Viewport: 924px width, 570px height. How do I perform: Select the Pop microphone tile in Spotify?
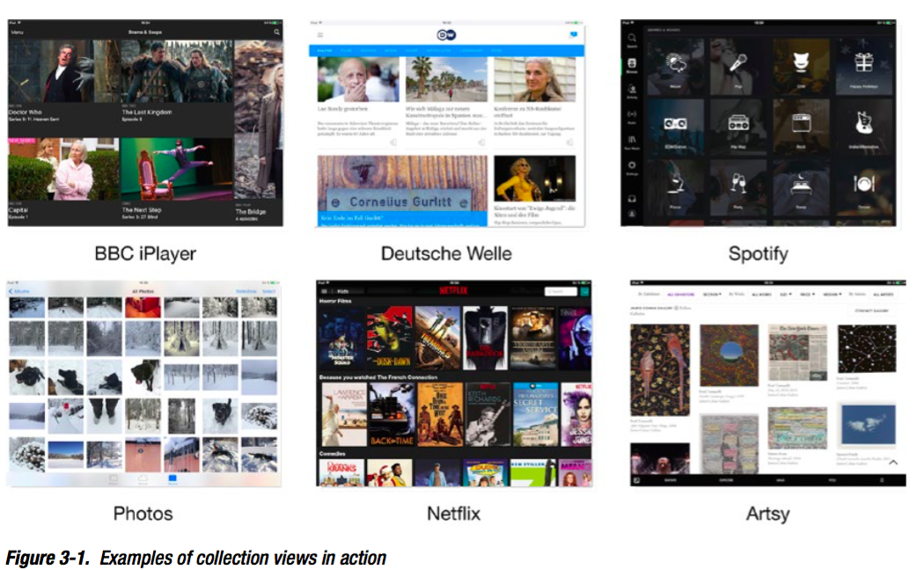coord(737,67)
